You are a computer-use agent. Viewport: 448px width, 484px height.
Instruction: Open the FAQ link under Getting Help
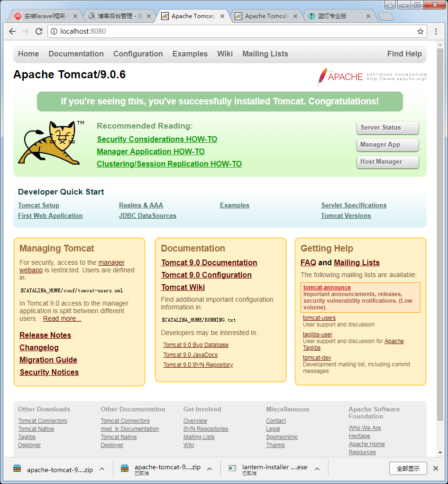[308, 263]
